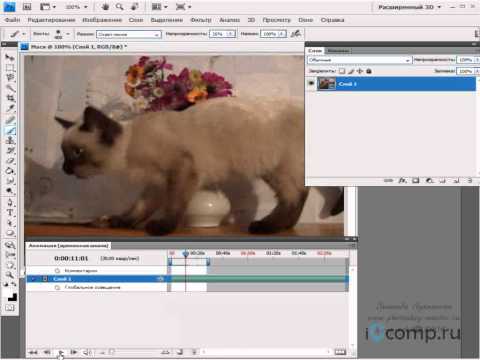480x360 pixels.
Task: Go to the first frame
Action: coord(33,352)
